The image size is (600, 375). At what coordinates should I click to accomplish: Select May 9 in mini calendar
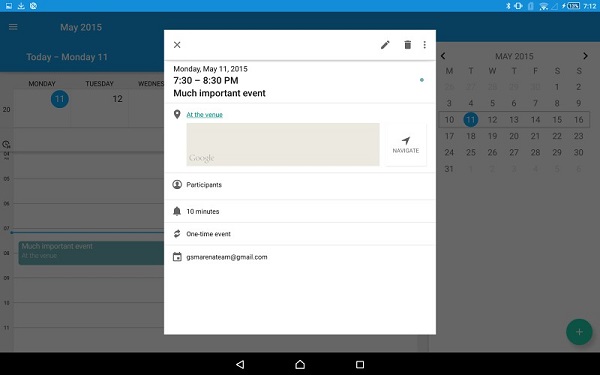(x=579, y=103)
